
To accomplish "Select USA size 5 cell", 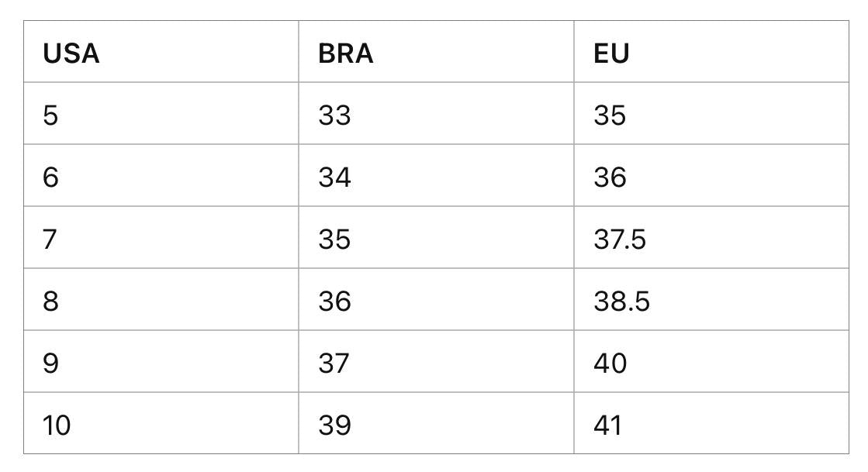I will click(x=50, y=115).
